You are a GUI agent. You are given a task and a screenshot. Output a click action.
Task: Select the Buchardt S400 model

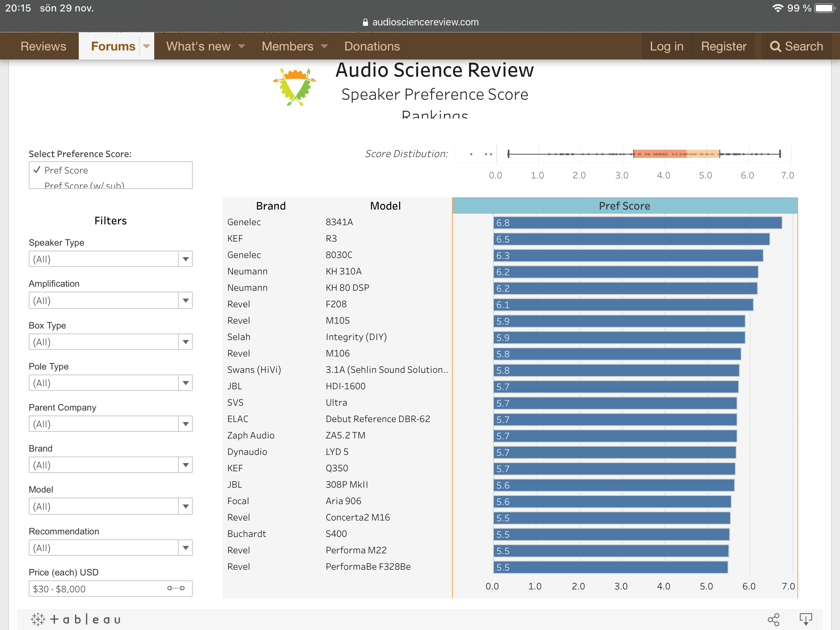tap(336, 534)
